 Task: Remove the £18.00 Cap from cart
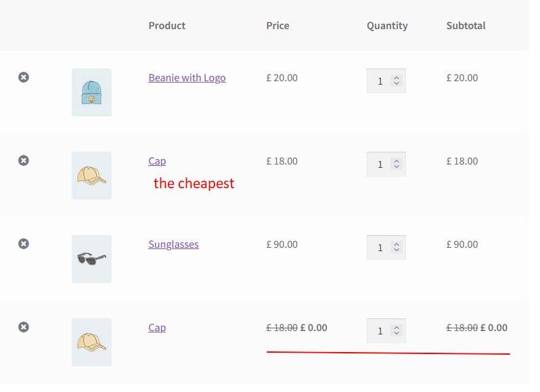pos(24,160)
